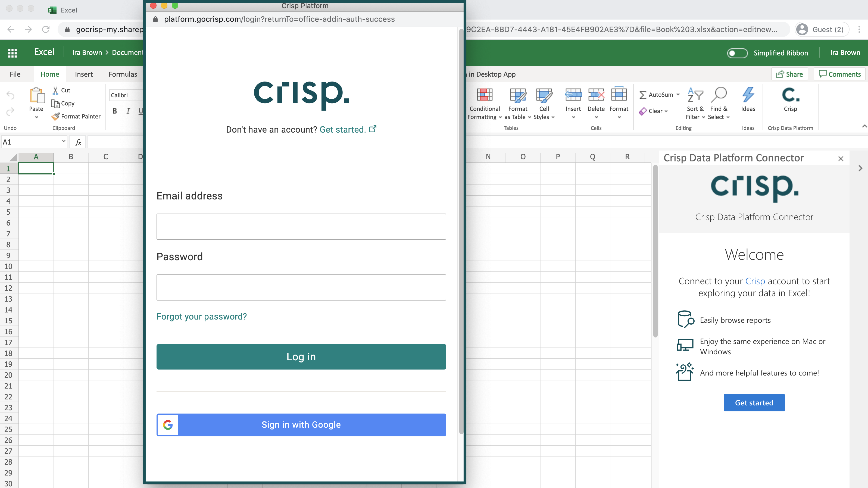Click the Conditional Formatting icon
Image resolution: width=868 pixels, height=488 pixels.
(x=484, y=95)
